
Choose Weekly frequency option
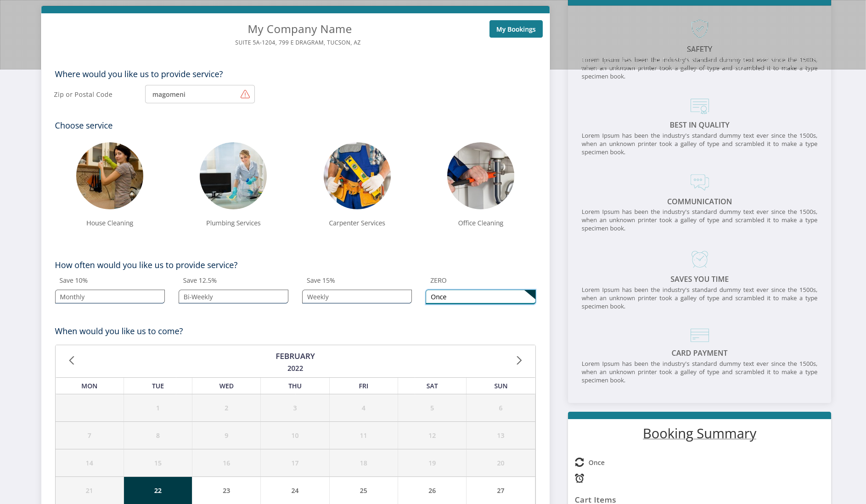point(357,297)
